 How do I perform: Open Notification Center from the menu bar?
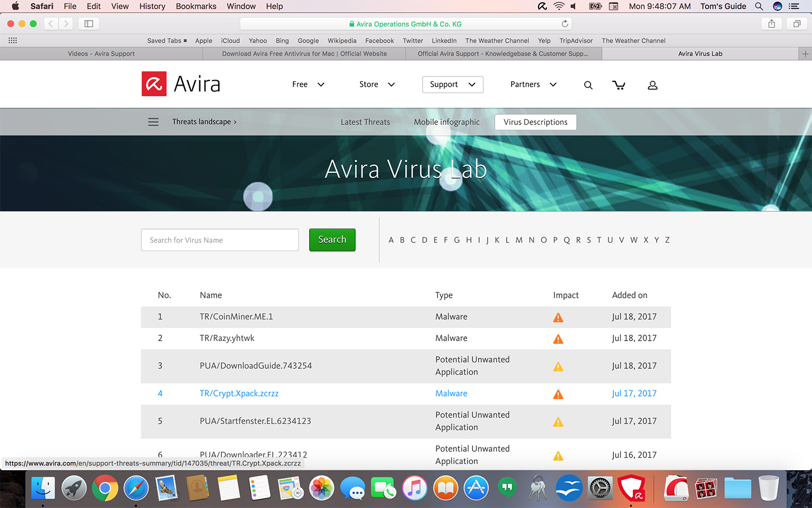[x=794, y=6]
